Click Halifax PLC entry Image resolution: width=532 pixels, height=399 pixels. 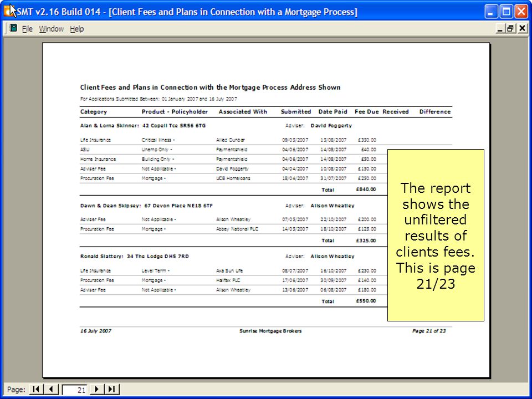228,280
